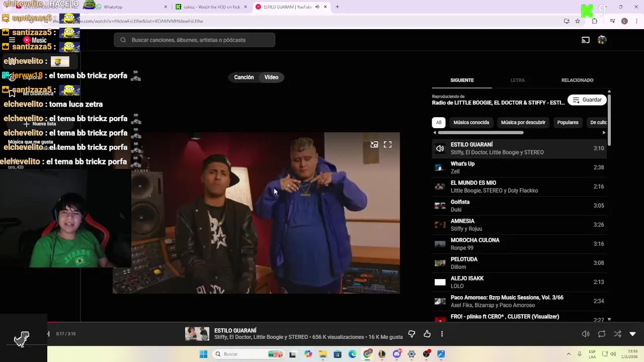Open the Chrome extensions puzzle icon
The height and width of the screenshot is (362, 644).
(595, 21)
